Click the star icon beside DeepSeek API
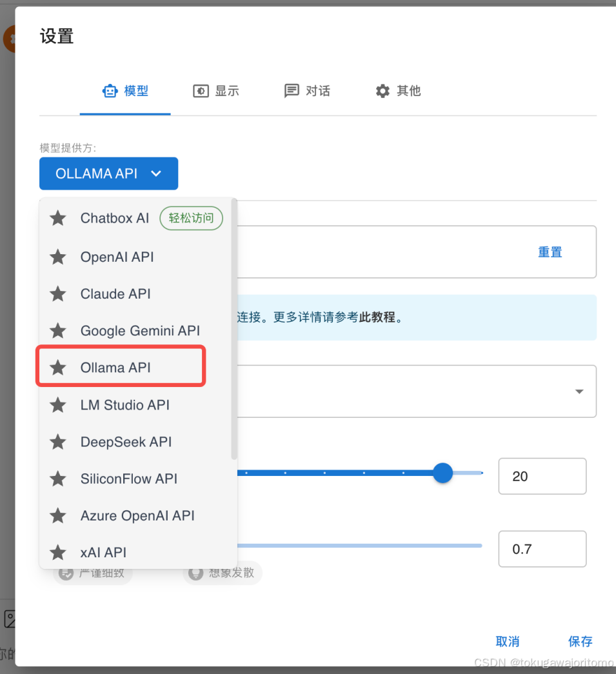The width and height of the screenshot is (616, 674). 57,442
